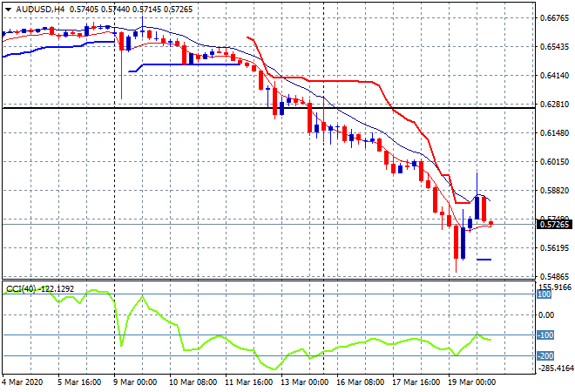Click the 10 Mar 08:00 time label
Screen dimensions: 575x392
click(x=193, y=382)
